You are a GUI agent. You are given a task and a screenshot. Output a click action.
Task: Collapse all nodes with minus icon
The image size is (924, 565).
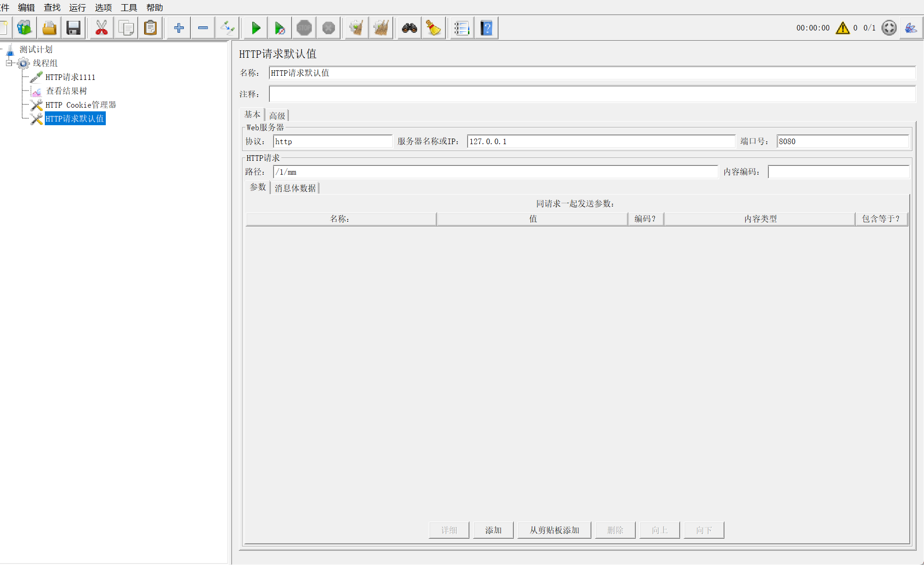tap(203, 28)
